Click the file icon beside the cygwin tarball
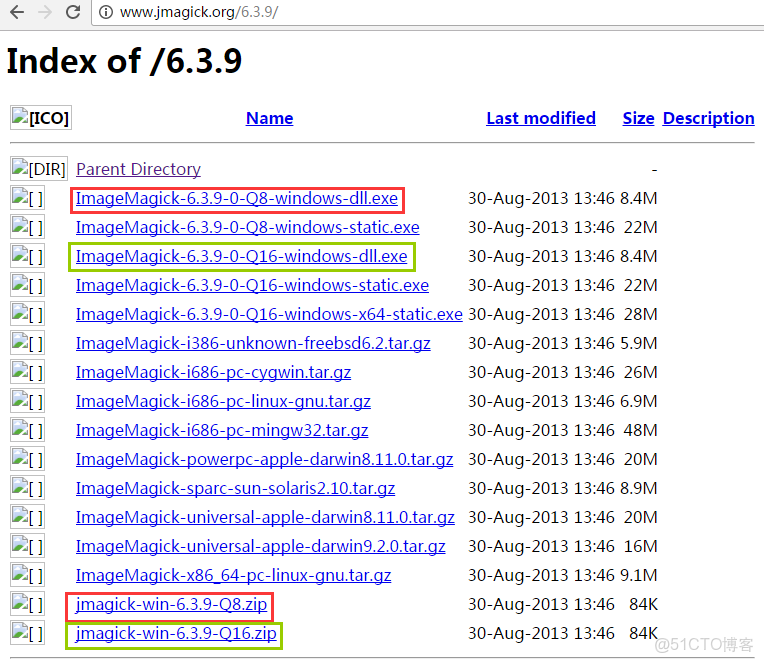 27,372
